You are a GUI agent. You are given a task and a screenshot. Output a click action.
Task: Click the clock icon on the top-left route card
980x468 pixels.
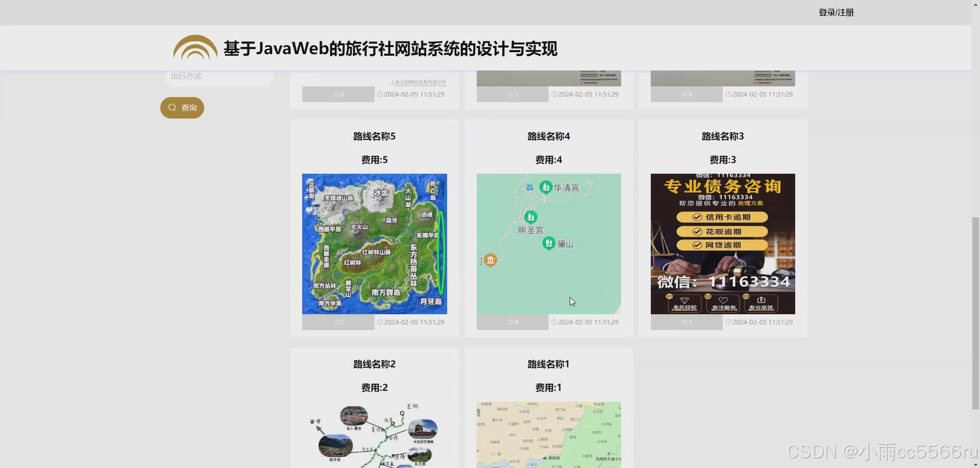point(379,94)
